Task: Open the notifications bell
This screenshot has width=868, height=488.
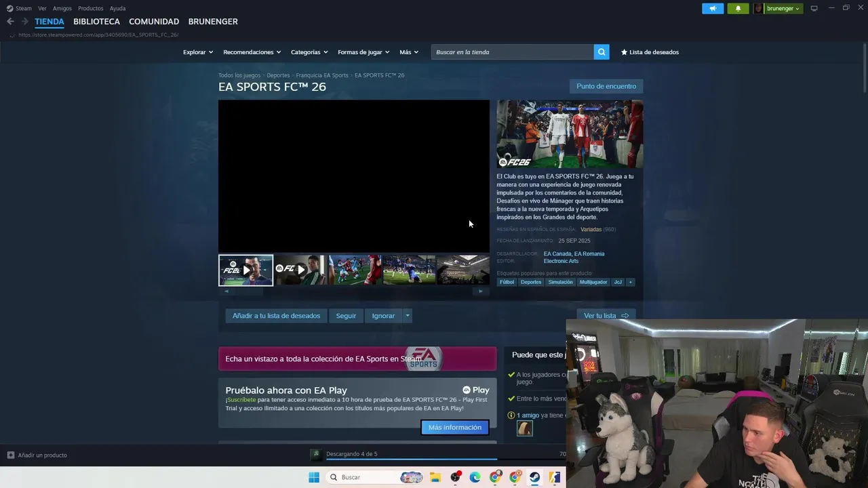Action: pos(738,9)
